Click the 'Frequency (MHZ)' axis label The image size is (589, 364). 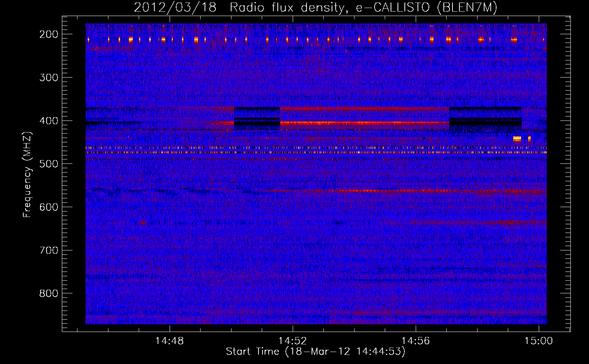(27, 174)
